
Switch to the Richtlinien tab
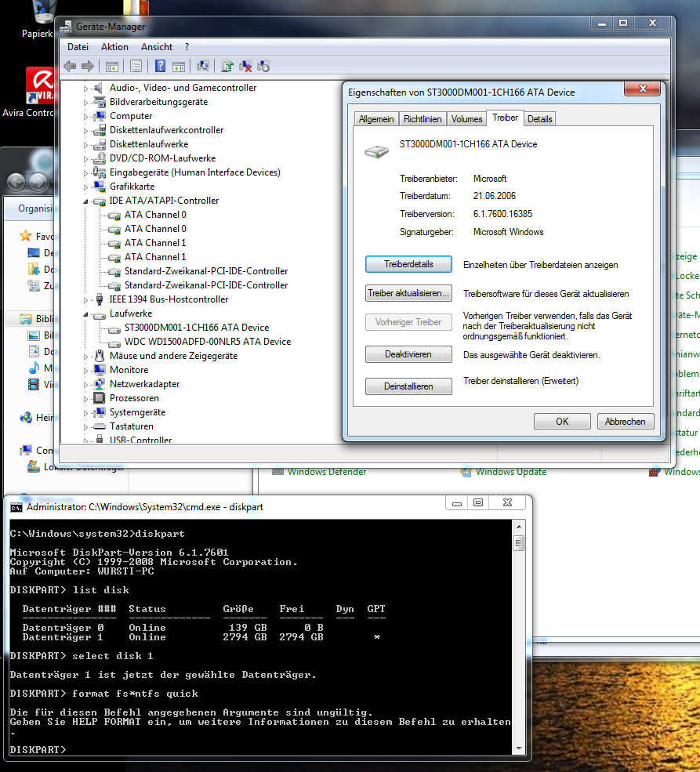(x=423, y=119)
